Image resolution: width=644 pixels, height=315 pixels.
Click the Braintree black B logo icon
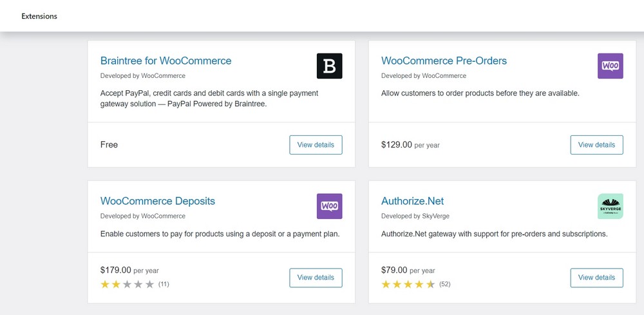pos(329,66)
